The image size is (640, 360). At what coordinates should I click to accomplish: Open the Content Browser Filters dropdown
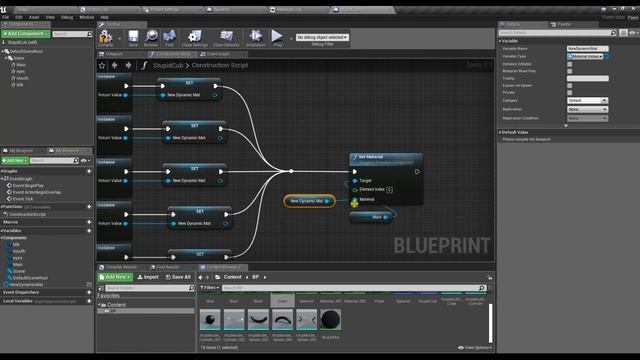(x=209, y=288)
